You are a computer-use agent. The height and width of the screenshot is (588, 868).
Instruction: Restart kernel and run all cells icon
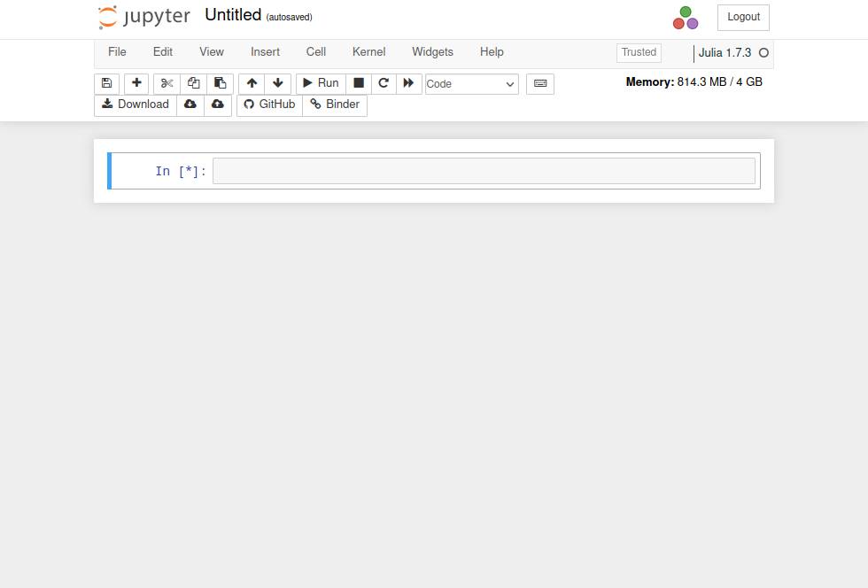click(x=408, y=83)
